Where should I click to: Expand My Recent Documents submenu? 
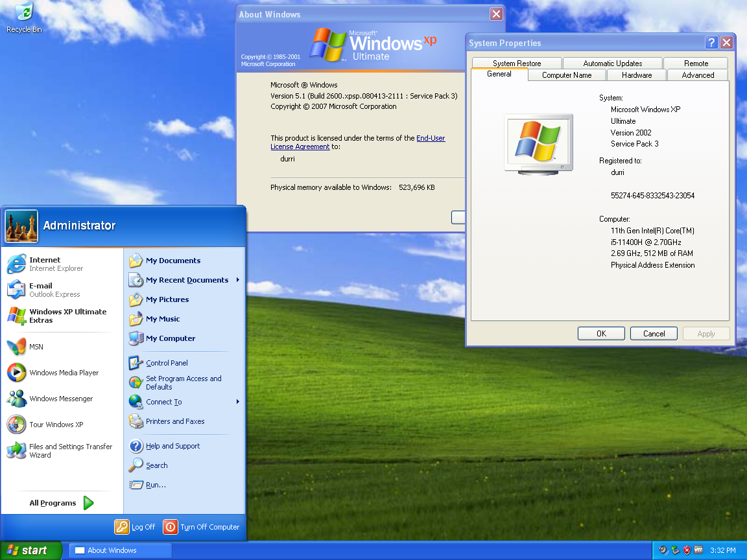pyautogui.click(x=185, y=280)
